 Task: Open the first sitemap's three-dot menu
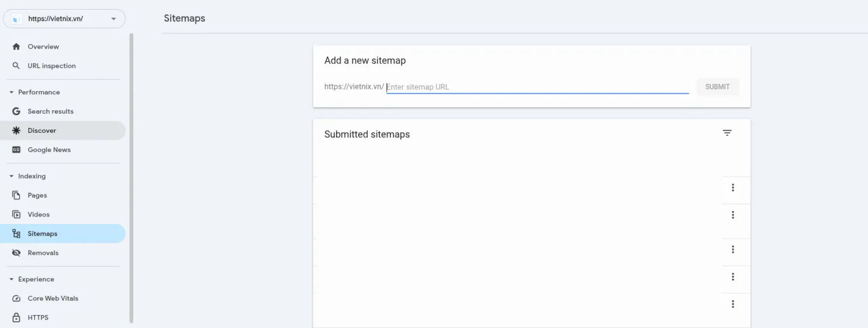(733, 187)
